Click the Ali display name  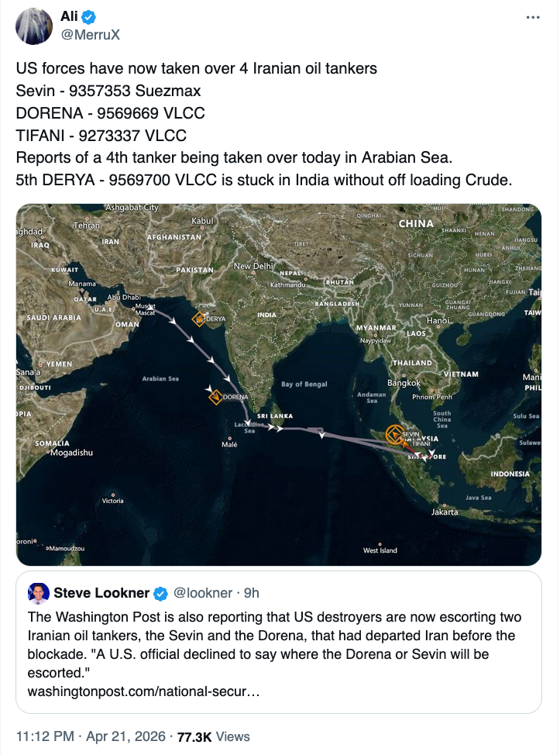click(x=70, y=16)
